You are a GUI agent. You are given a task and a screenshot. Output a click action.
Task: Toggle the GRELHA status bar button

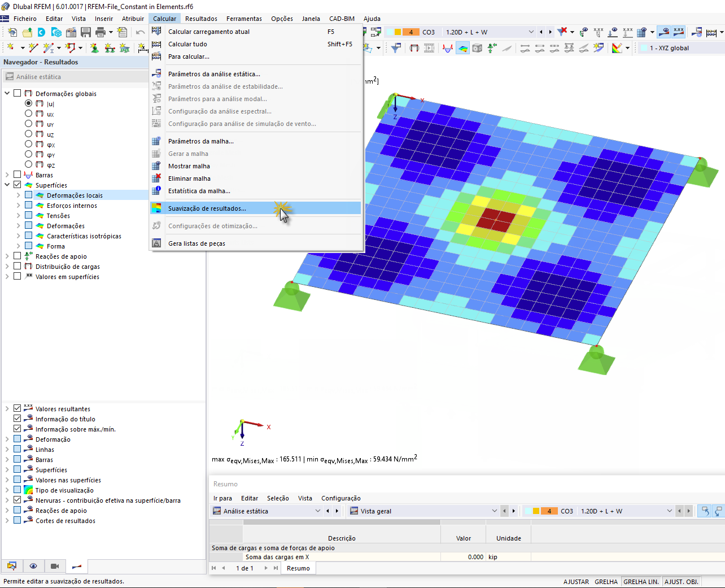pos(606,581)
